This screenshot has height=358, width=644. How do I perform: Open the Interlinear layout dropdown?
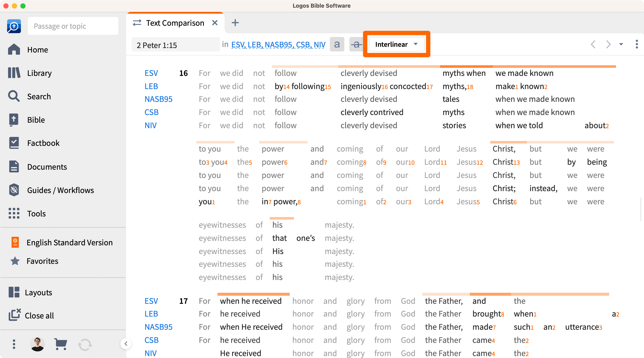point(396,44)
